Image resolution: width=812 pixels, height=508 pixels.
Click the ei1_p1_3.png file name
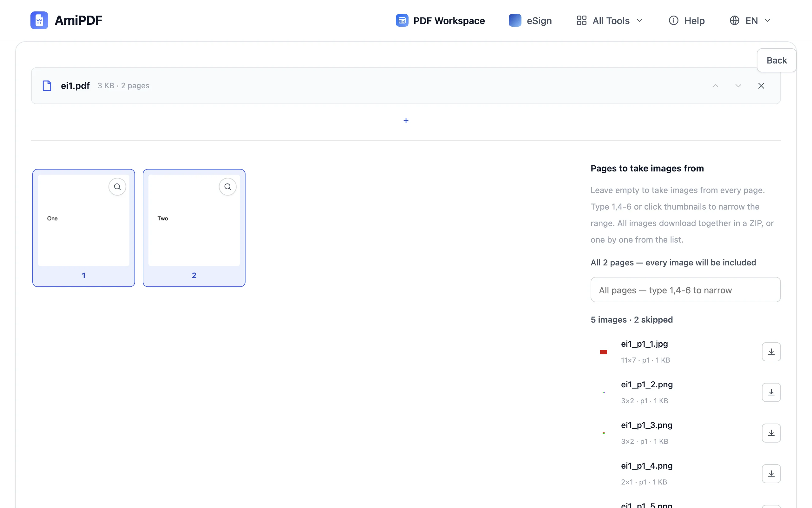click(x=646, y=425)
